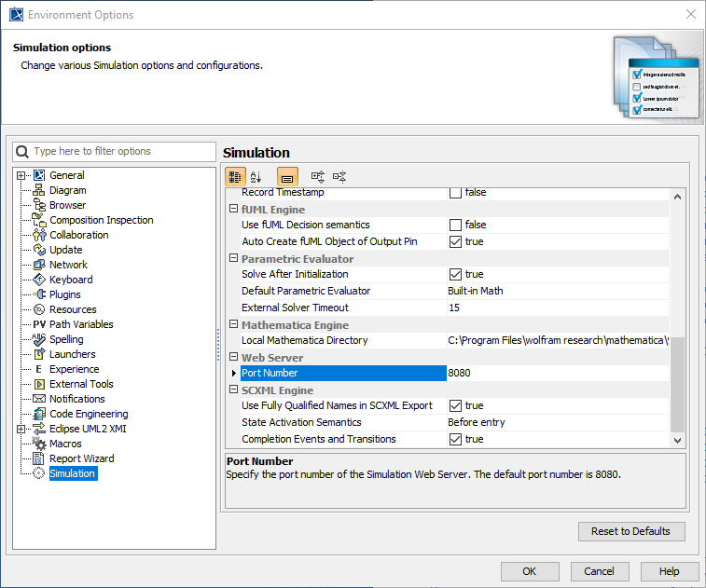Click the Composition Inspection icon
Image resolution: width=706 pixels, height=588 pixels.
(39, 220)
